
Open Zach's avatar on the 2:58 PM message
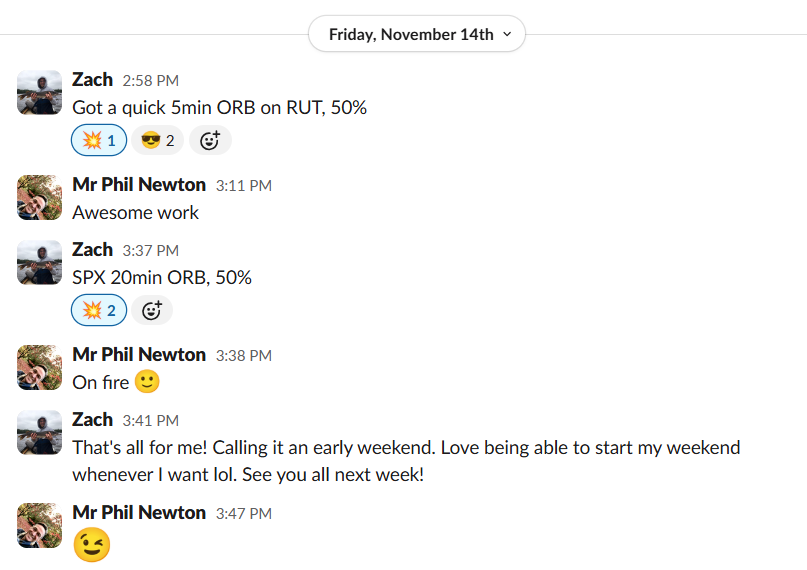click(40, 92)
